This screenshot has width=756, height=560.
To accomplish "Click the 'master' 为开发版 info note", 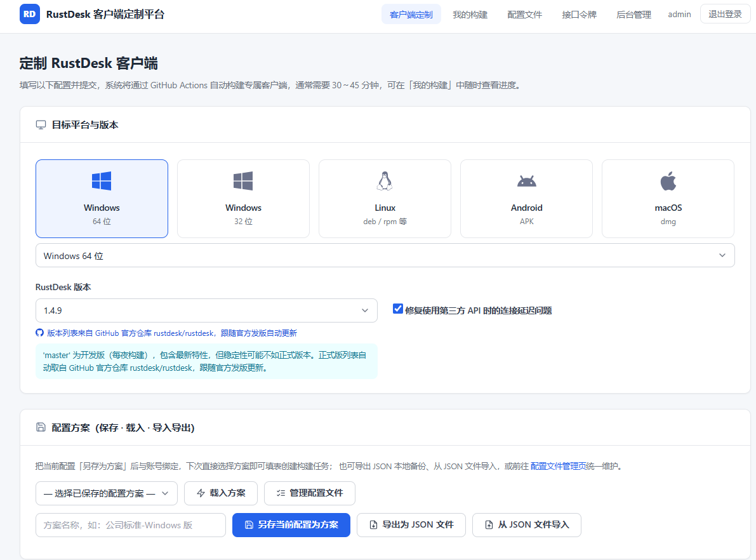I will pos(206,361).
